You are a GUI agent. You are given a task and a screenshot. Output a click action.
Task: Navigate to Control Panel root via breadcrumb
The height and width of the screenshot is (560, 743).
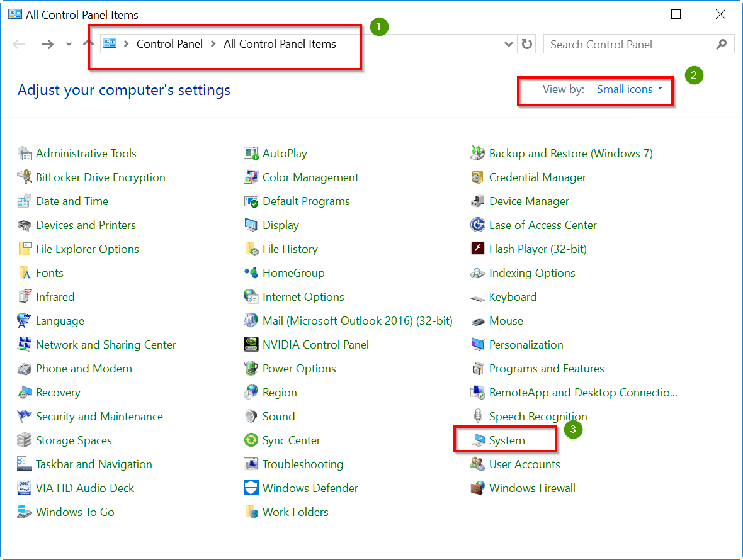tap(169, 44)
